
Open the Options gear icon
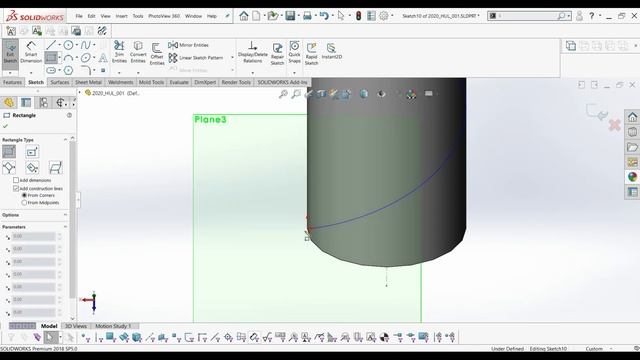tap(384, 16)
